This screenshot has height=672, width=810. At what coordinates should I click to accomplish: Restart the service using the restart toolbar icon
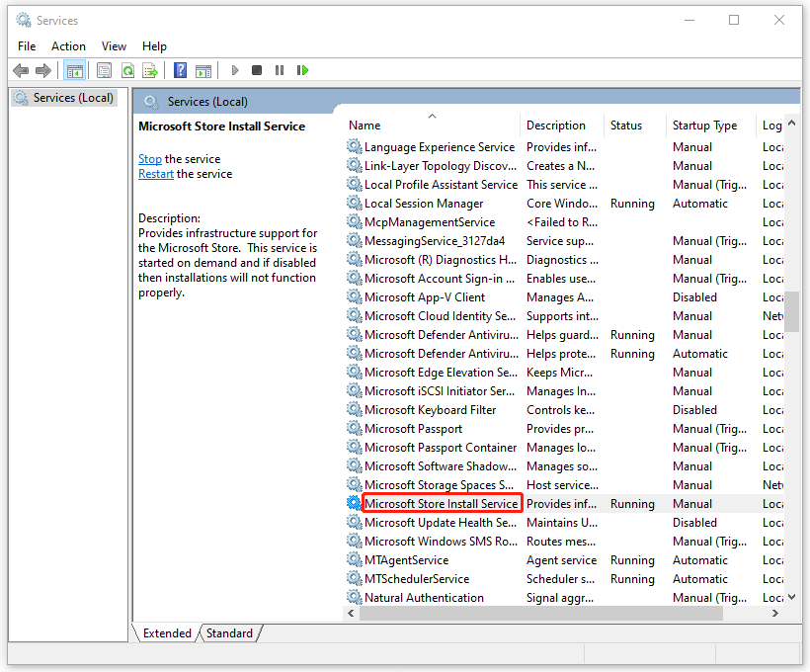click(x=303, y=70)
